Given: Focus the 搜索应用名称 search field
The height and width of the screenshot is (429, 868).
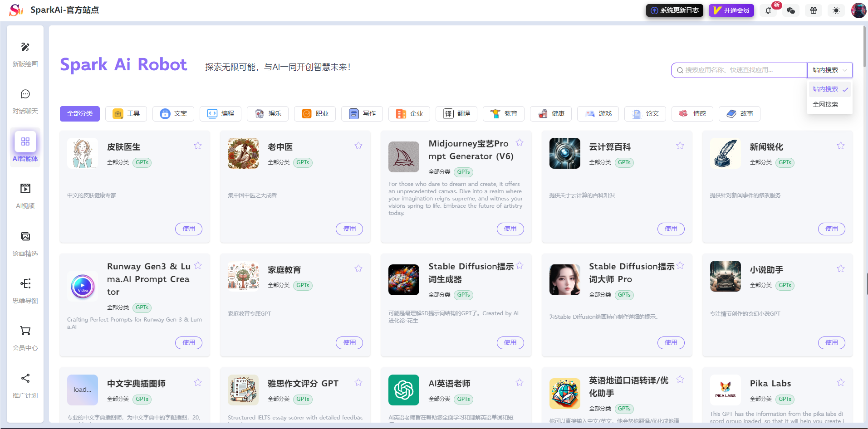Looking at the screenshot, I should click(739, 70).
